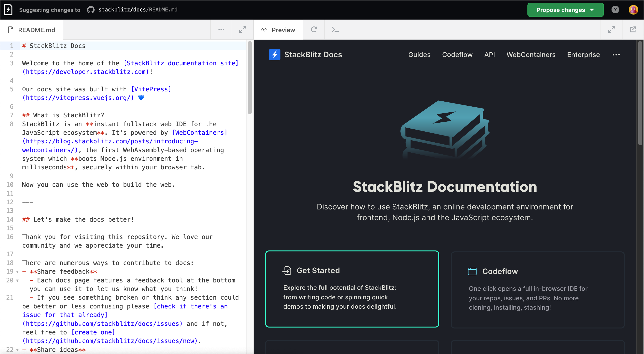Open the GitHub repository icon next to stackblitz/docs
644x354 pixels.
click(91, 10)
